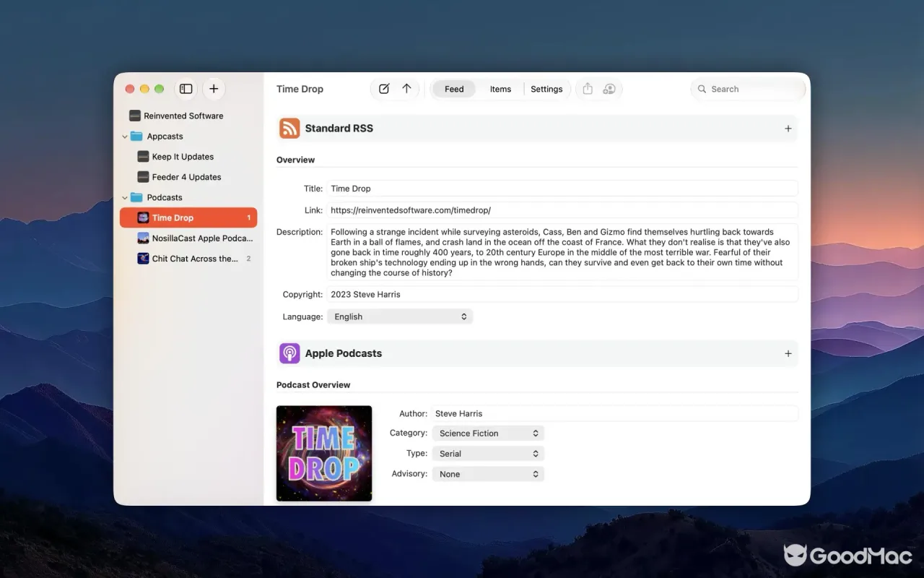Select the Feeder 4 Updates feed

[x=188, y=177]
